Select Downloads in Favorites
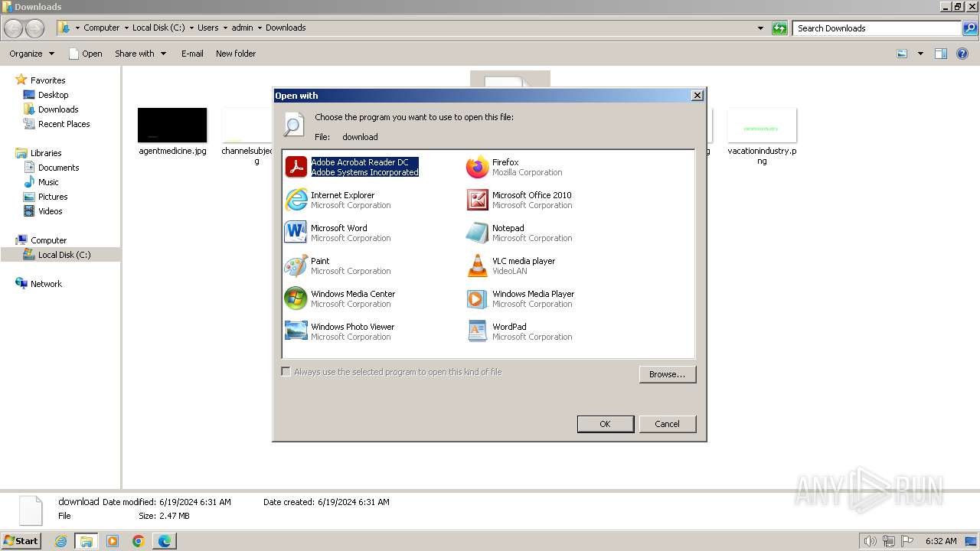Viewport: 980px width, 551px height. (x=58, y=109)
